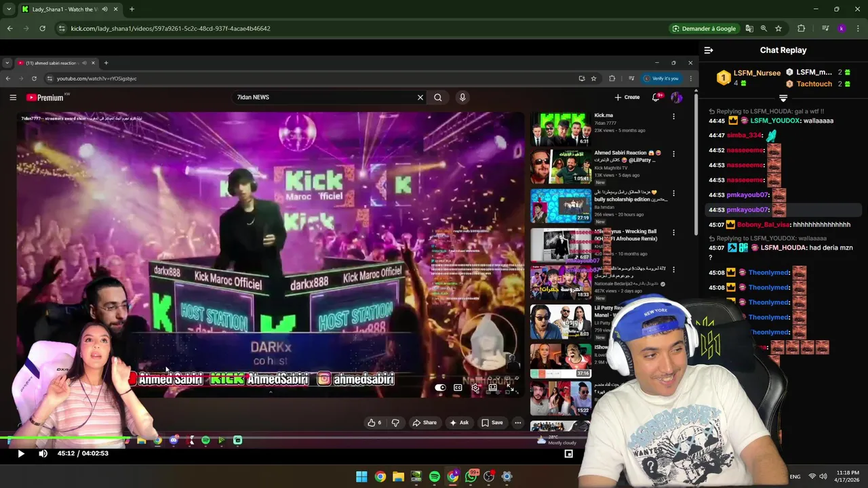Clear the YouTube search box with X

(420, 98)
